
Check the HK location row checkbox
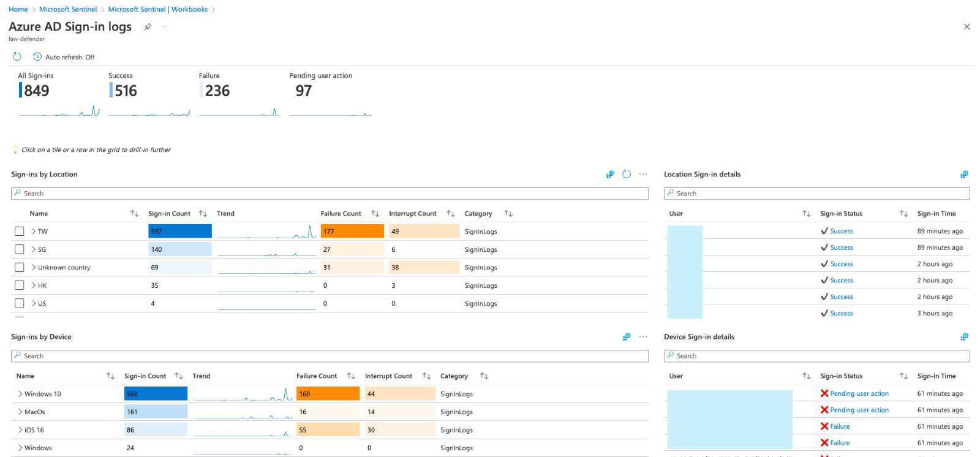20,285
